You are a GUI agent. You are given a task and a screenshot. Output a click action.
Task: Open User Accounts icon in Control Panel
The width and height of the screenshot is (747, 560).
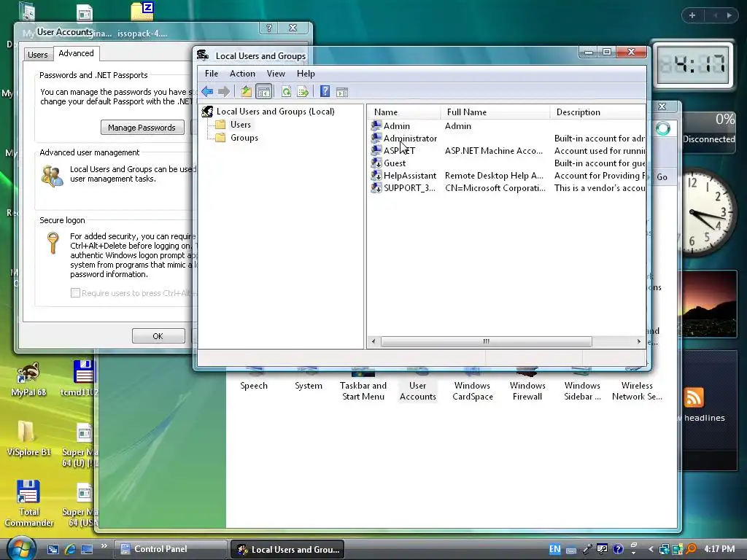pos(418,386)
